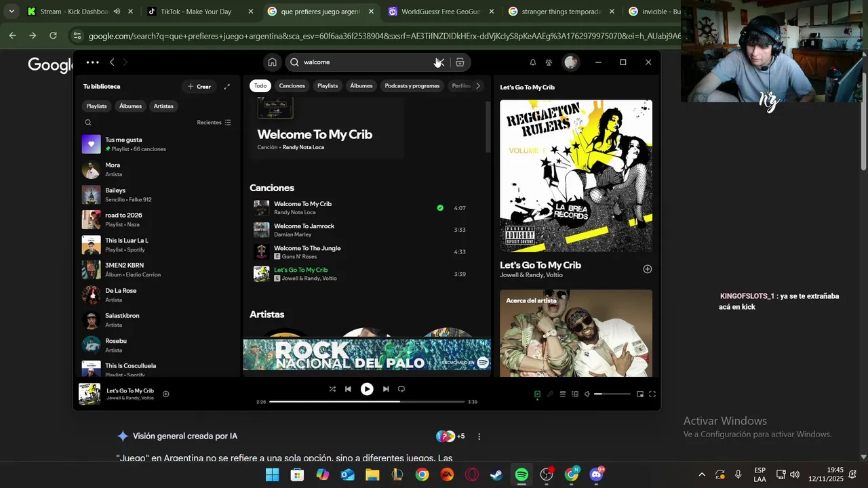Switch to WorldGuessr Chrome tab

(x=439, y=12)
